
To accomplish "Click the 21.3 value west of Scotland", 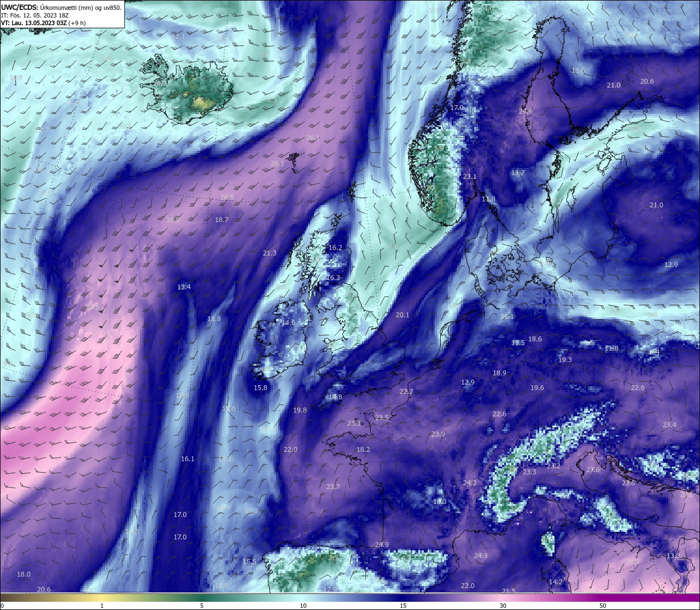I will point(270,253).
